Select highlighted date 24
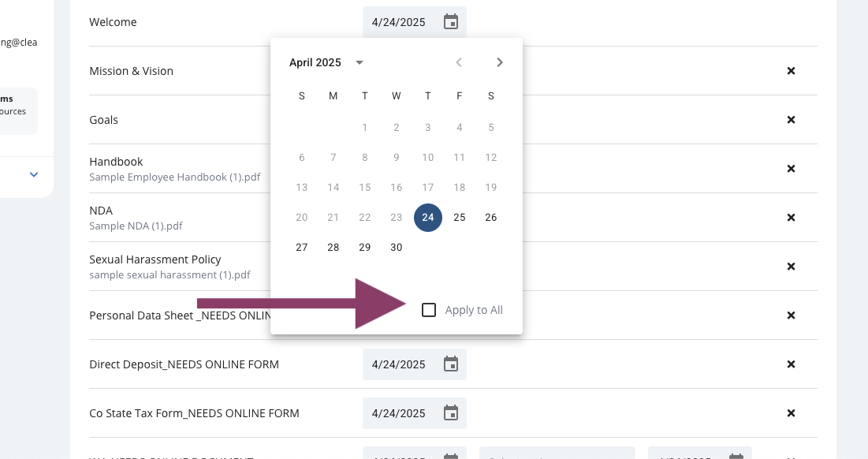868x459 pixels. click(x=428, y=218)
